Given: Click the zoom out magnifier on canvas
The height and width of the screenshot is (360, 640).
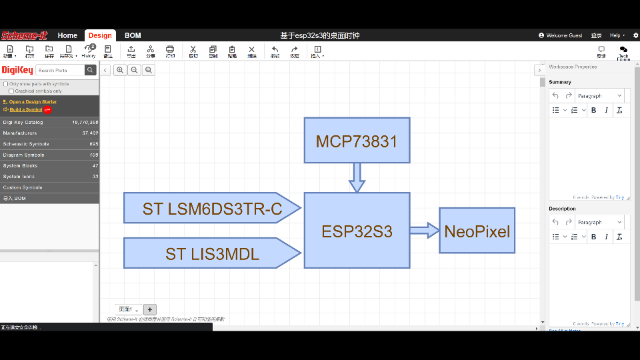Looking at the screenshot, I should click(134, 70).
